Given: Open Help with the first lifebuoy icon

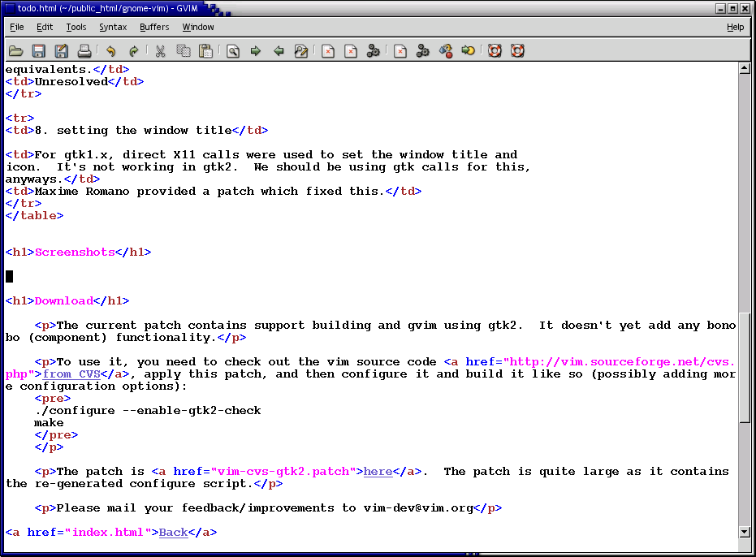Looking at the screenshot, I should (x=495, y=50).
